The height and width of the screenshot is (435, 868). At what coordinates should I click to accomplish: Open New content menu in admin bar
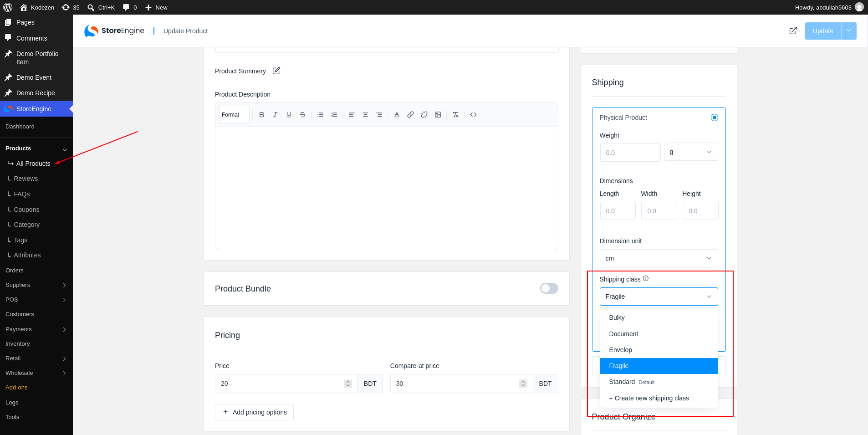point(156,7)
